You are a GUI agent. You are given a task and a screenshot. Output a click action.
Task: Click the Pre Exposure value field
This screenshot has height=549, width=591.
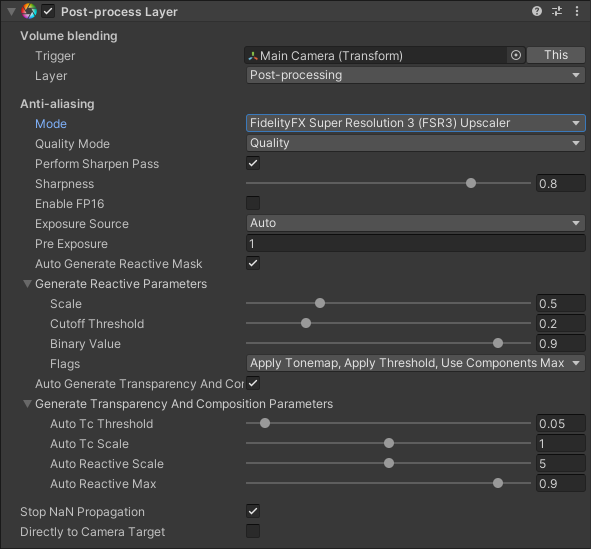[415, 243]
